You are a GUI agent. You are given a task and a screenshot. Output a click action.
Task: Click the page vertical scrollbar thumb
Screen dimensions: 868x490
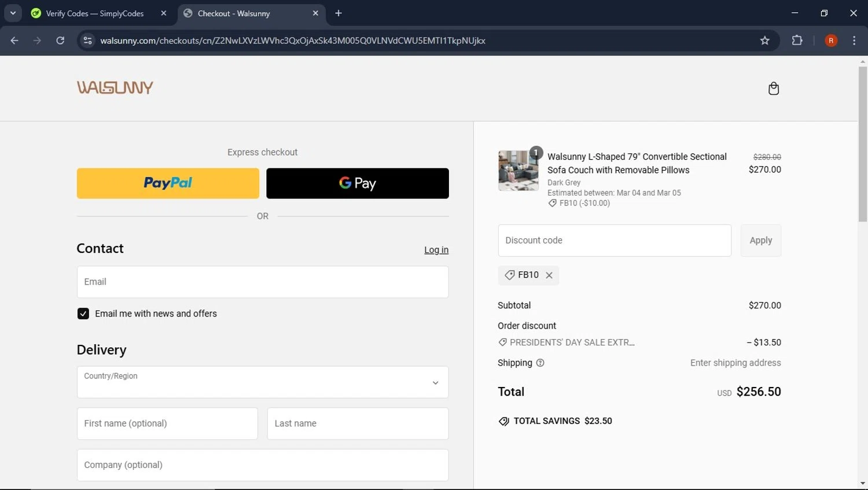pos(863,143)
